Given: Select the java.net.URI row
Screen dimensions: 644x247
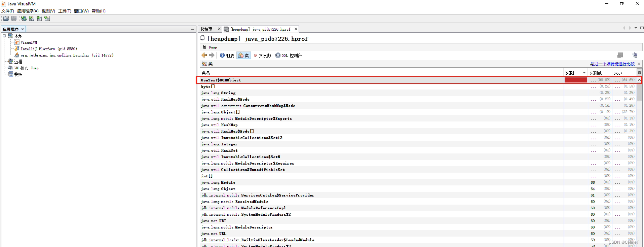Looking at the screenshot, I should [418, 221].
